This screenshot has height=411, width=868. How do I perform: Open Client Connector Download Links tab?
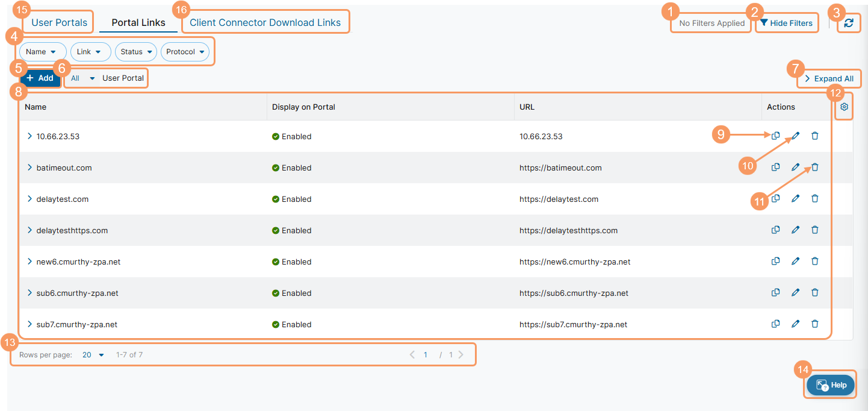[265, 23]
